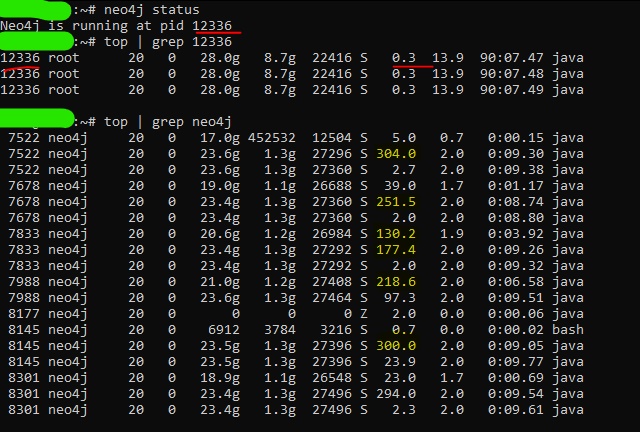Click the virtual memory value 19.0g
The height and width of the screenshot is (432, 640).
coord(220,186)
